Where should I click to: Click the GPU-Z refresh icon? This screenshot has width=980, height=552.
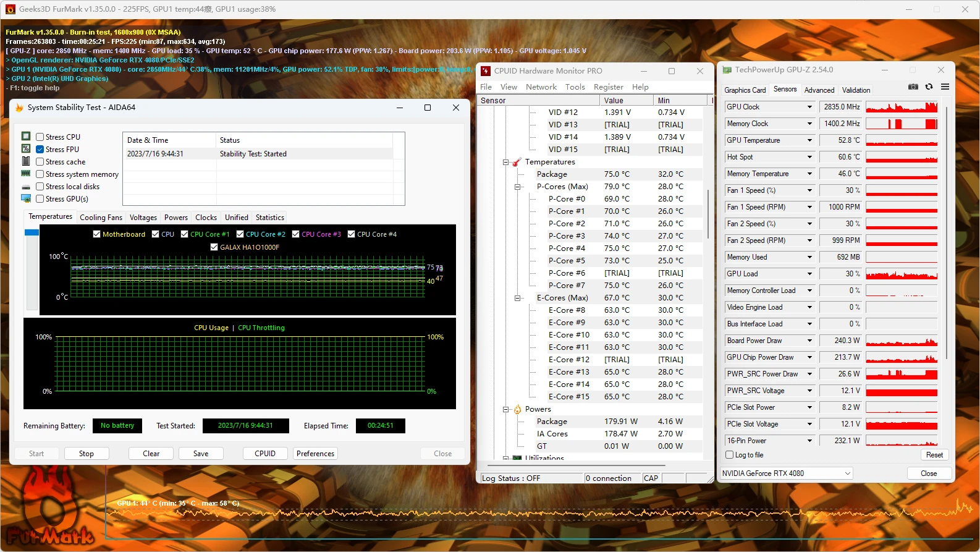[929, 87]
